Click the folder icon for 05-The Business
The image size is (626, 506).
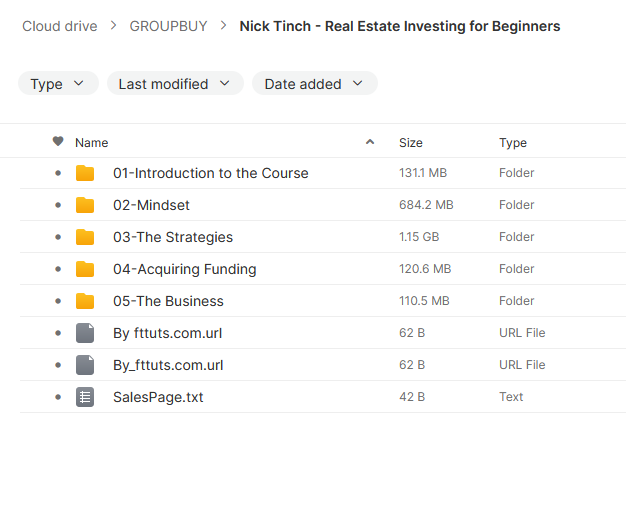pyautogui.click(x=85, y=301)
